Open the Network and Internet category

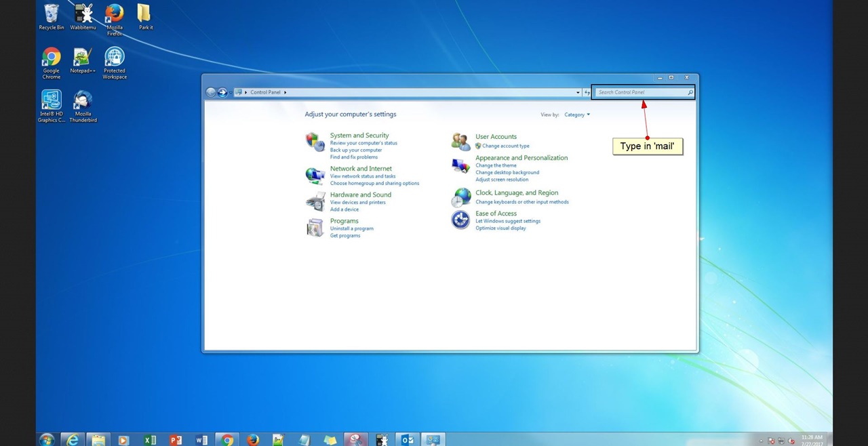(361, 169)
